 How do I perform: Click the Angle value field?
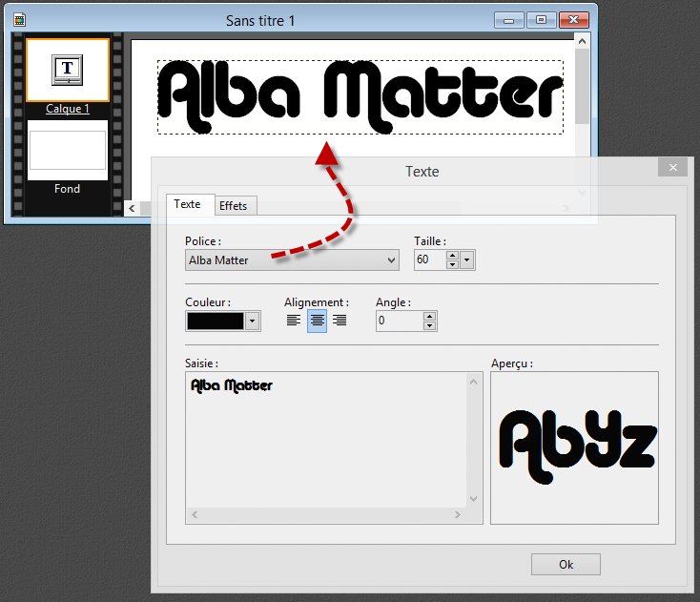(x=399, y=321)
